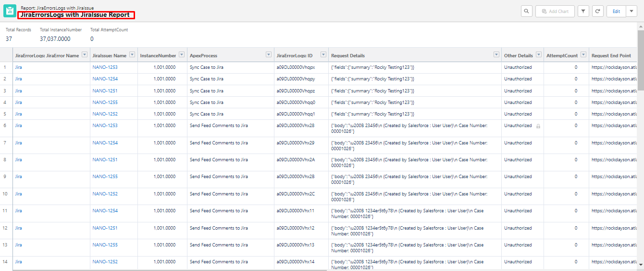Open NANO-1254 link in row 11
This screenshot has height=271, width=644.
(105, 211)
